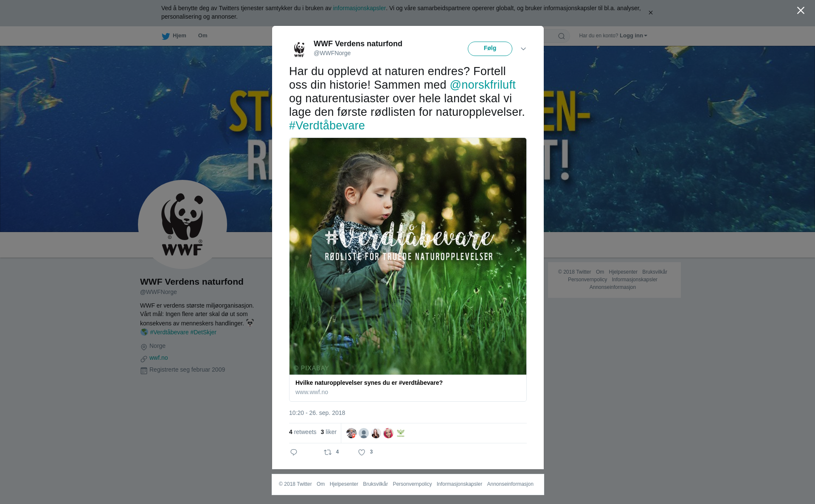815x504 pixels.
Task: Click the Twitter bird Hjem icon
Action: 166,36
